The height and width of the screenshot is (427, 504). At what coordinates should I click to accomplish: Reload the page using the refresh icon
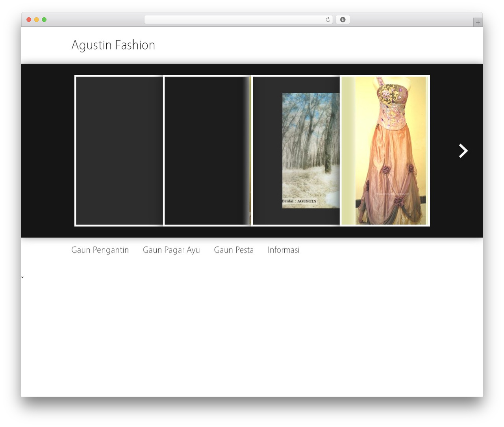pyautogui.click(x=328, y=20)
